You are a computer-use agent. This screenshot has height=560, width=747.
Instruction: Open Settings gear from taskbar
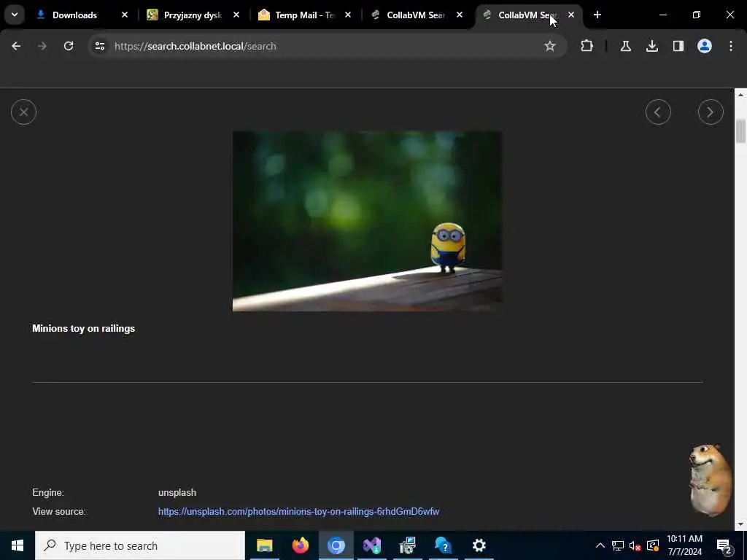pyautogui.click(x=479, y=545)
